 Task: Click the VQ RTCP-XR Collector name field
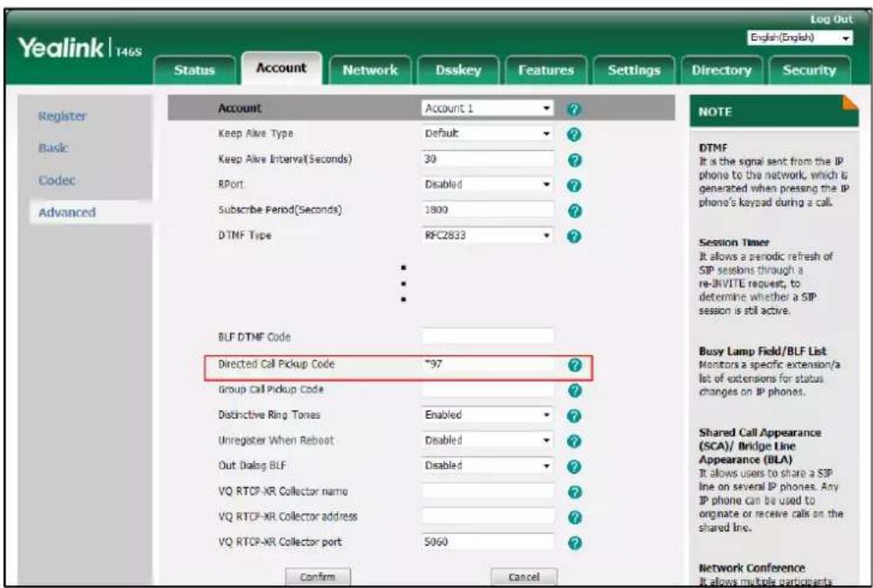coord(487,491)
